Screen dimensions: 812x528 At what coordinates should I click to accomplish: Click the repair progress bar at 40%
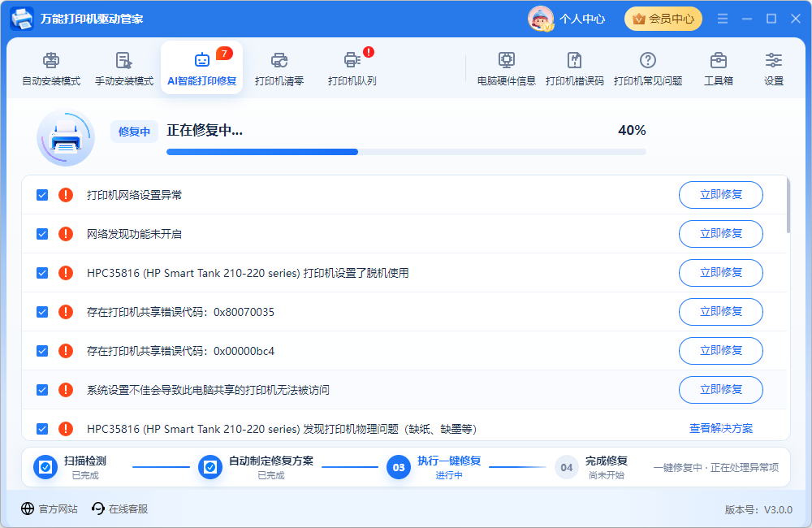[x=406, y=152]
